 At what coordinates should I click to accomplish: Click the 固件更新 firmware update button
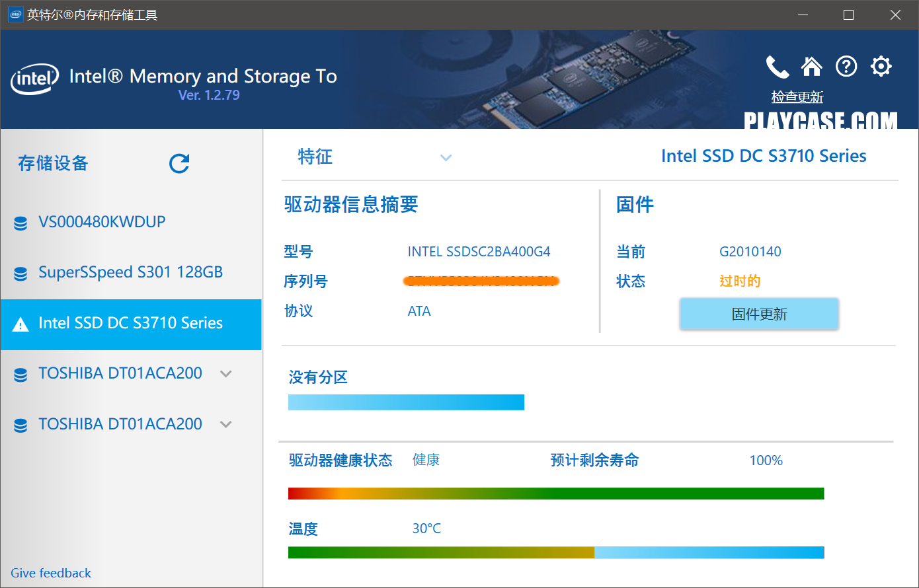pyautogui.click(x=759, y=314)
